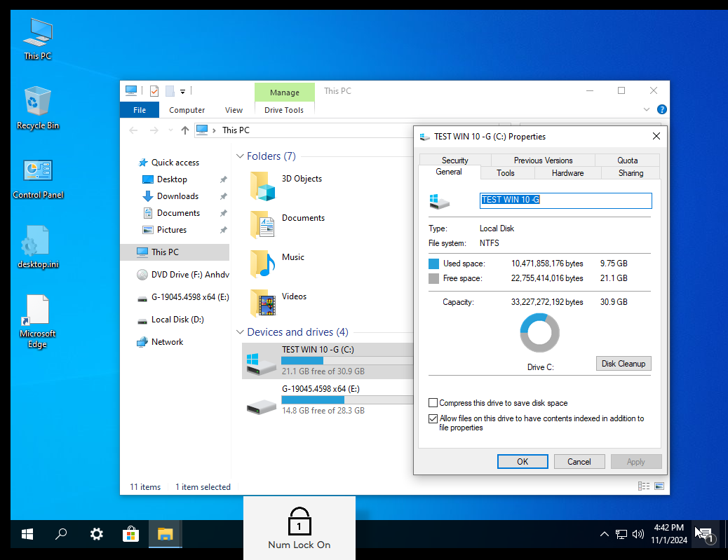Uncheck Allow files to be indexed checkbox
The height and width of the screenshot is (560, 728).
(433, 418)
